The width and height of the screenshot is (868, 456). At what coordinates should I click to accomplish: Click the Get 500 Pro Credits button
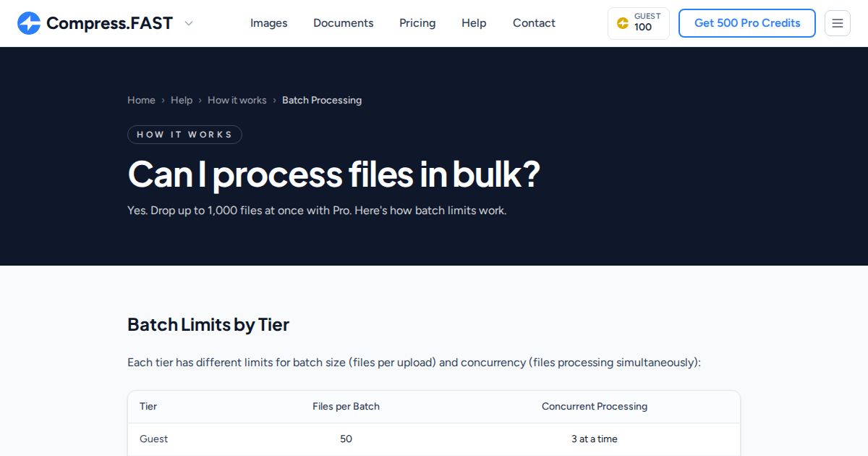click(747, 23)
